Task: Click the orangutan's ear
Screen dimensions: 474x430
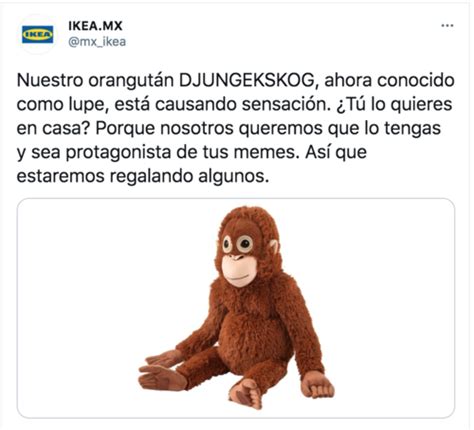Action: click(274, 248)
